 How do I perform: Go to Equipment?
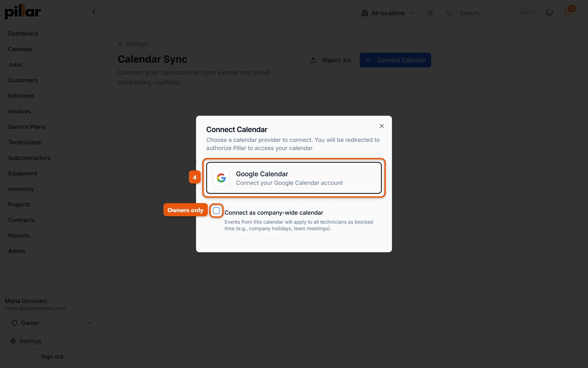point(23,174)
